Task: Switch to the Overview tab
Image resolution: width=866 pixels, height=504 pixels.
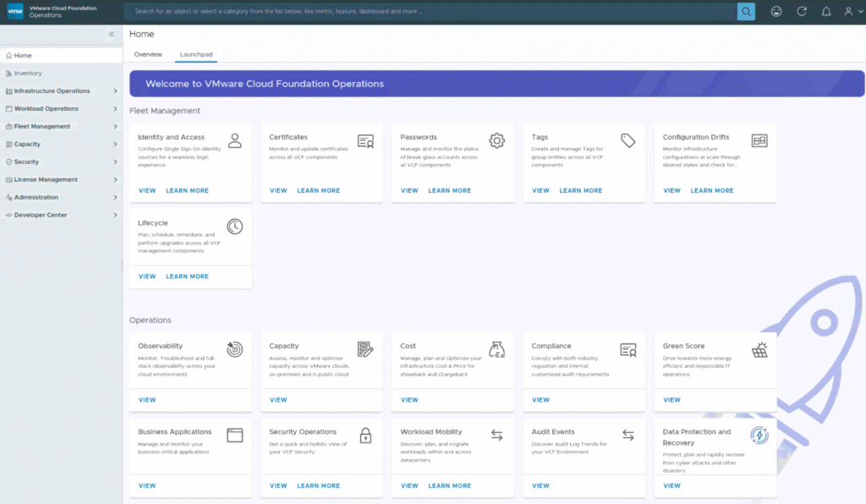Action: [148, 54]
